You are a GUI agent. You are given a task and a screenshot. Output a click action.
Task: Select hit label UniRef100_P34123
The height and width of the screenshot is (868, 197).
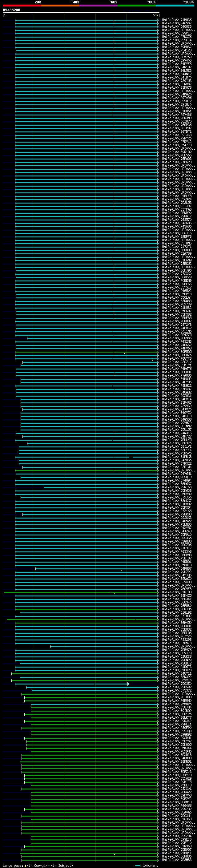click(x=176, y=50)
